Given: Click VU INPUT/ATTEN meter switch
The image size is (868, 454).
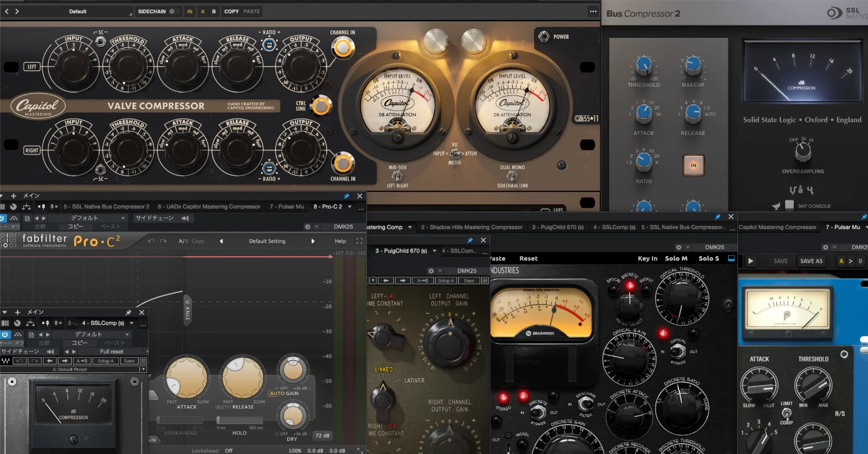Looking at the screenshot, I should pyautogui.click(x=455, y=154).
